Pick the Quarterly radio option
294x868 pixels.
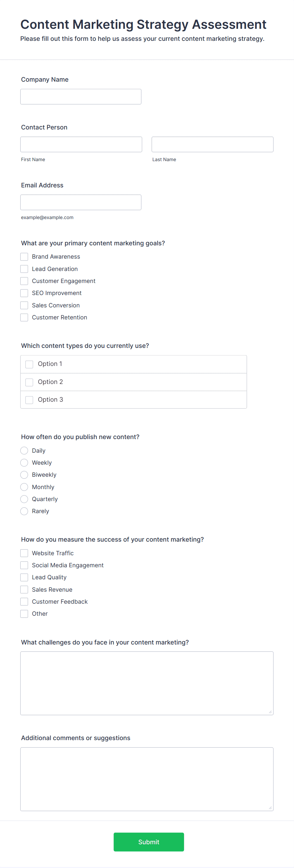tap(24, 499)
